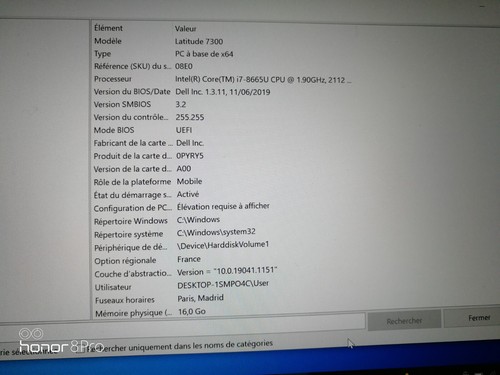Select the 'Option régionale' label

(x=125, y=261)
